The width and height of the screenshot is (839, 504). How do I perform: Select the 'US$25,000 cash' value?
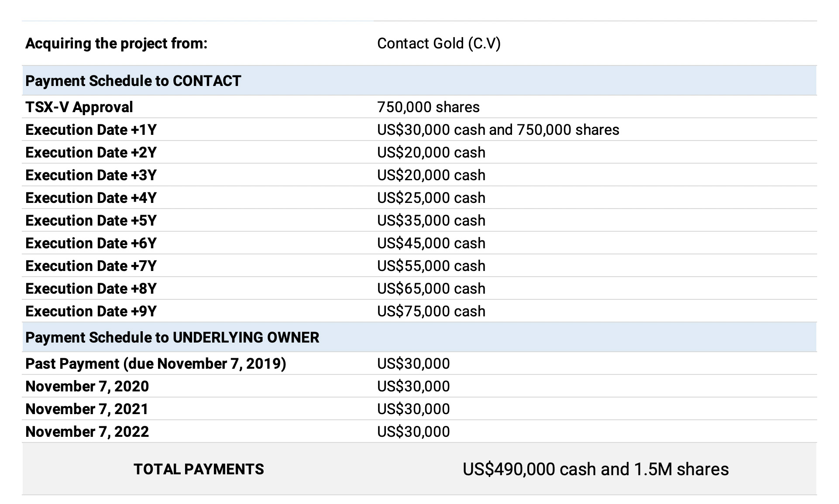click(431, 198)
